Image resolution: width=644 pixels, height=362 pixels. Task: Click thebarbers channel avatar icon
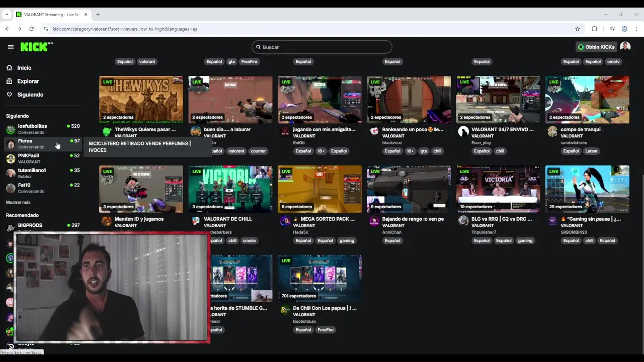[x=196, y=221]
